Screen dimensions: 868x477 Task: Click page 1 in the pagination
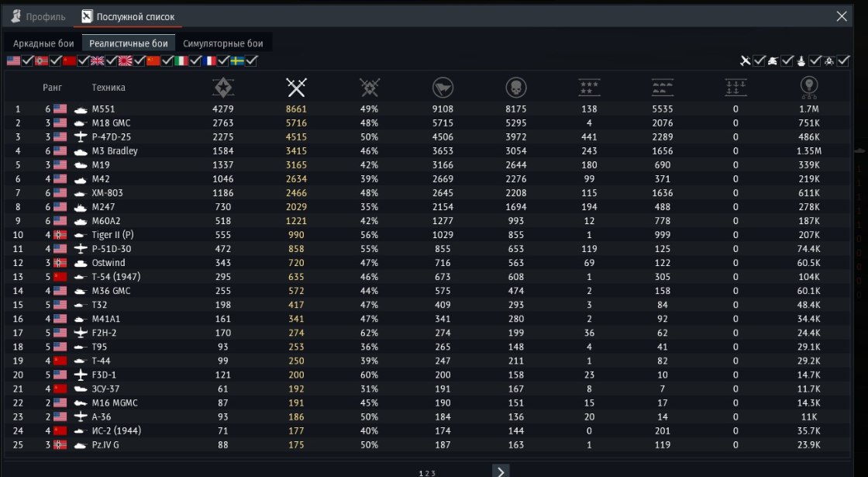421,474
